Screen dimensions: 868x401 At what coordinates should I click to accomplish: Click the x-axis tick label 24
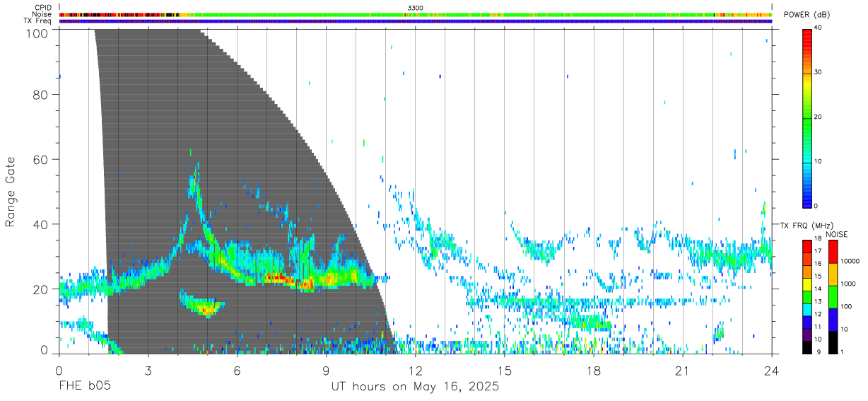pos(771,370)
